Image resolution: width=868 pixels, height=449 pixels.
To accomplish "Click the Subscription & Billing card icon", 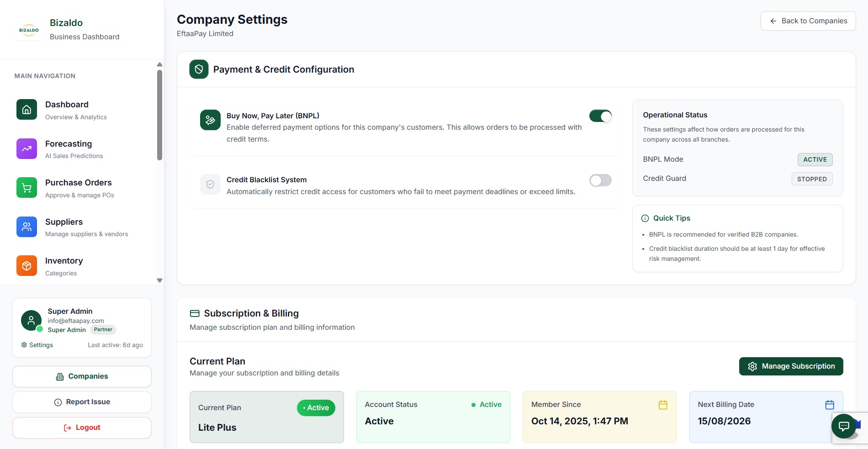I will tap(195, 313).
